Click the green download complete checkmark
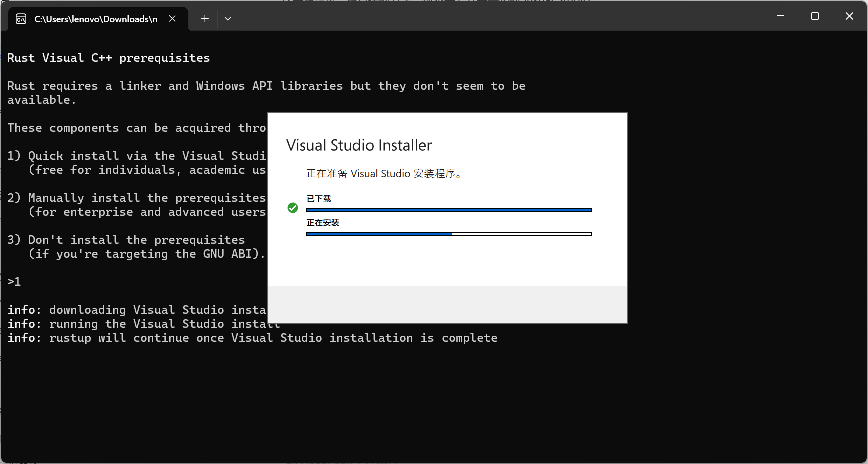This screenshot has height=464, width=868. pos(293,208)
